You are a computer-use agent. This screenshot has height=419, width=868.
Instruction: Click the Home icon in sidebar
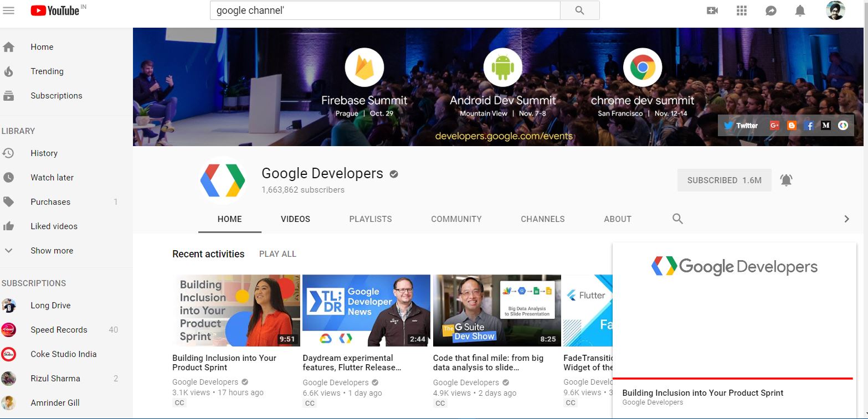pyautogui.click(x=8, y=47)
